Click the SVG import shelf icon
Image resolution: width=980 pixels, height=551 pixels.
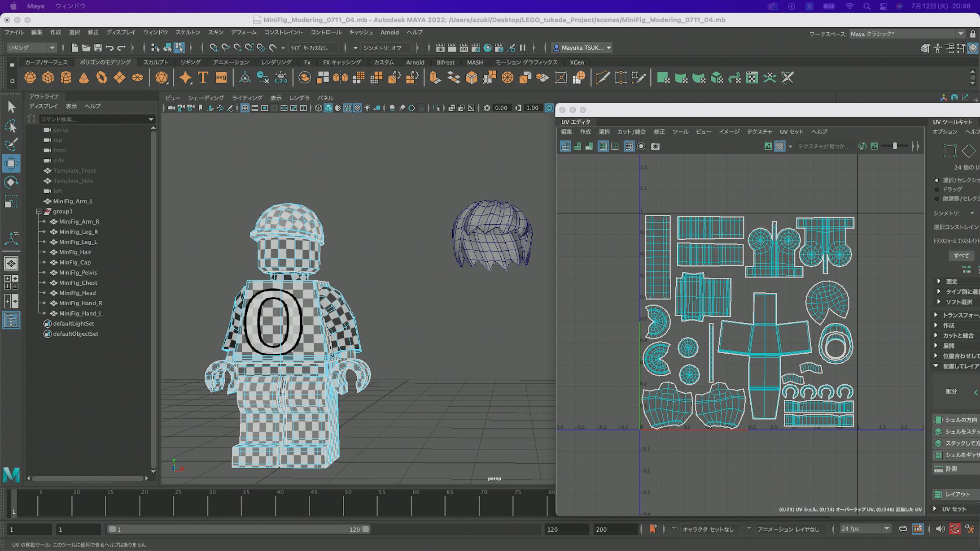(x=221, y=78)
